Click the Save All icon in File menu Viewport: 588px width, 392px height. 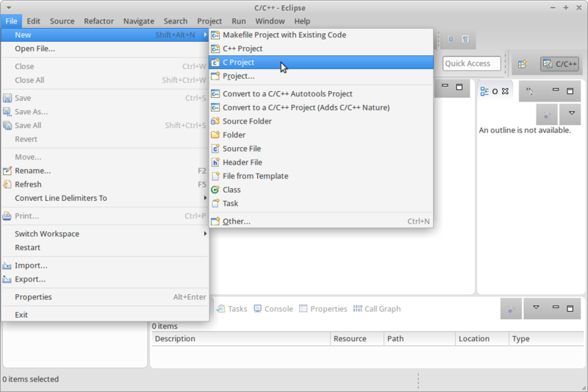(x=7, y=125)
